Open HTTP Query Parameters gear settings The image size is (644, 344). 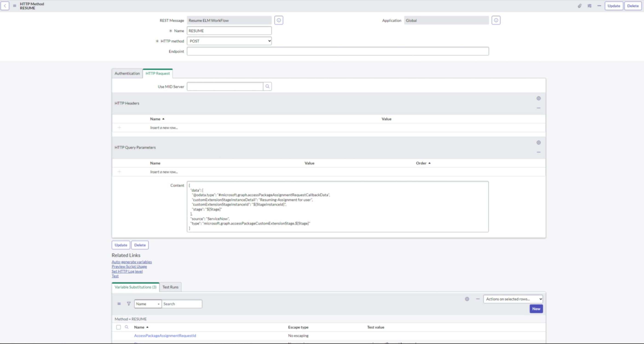point(538,143)
